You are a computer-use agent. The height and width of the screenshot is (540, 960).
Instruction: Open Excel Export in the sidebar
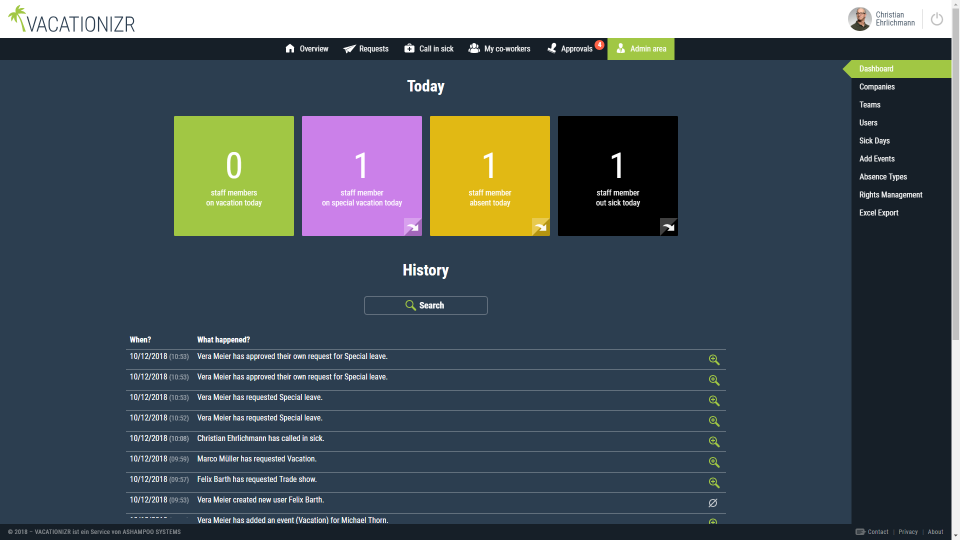(x=879, y=213)
